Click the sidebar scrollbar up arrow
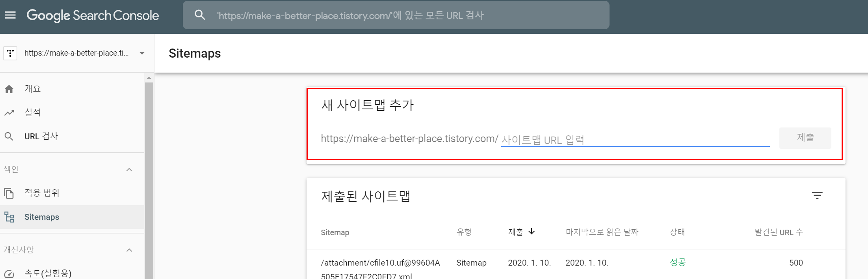Image resolution: width=868 pixels, height=279 pixels. click(x=149, y=78)
